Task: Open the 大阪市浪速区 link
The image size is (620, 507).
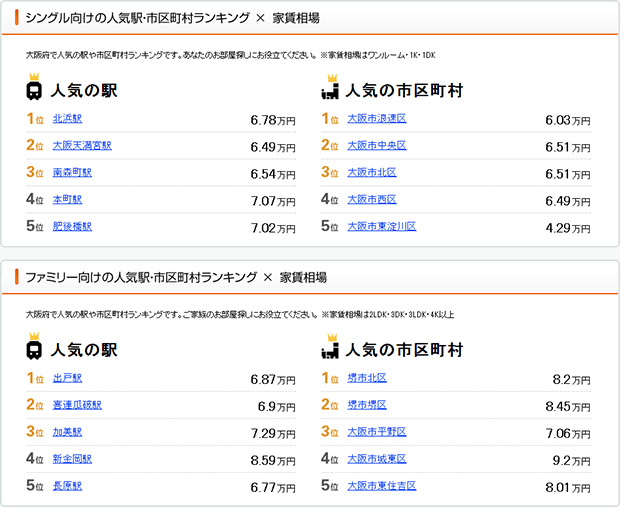Action: click(377, 118)
